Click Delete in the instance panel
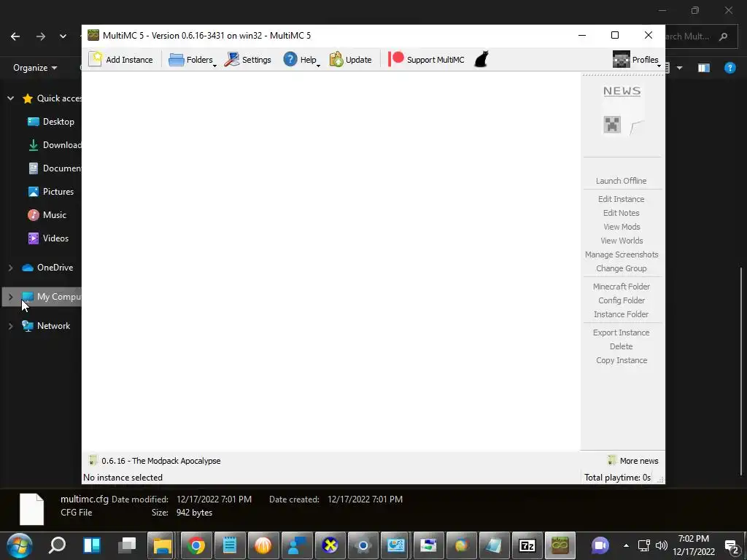 tap(621, 346)
